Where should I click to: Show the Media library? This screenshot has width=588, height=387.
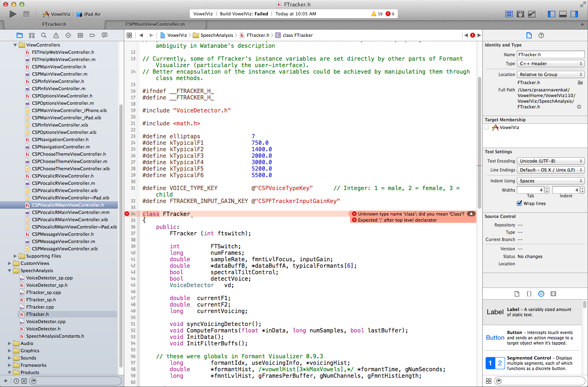(553, 294)
